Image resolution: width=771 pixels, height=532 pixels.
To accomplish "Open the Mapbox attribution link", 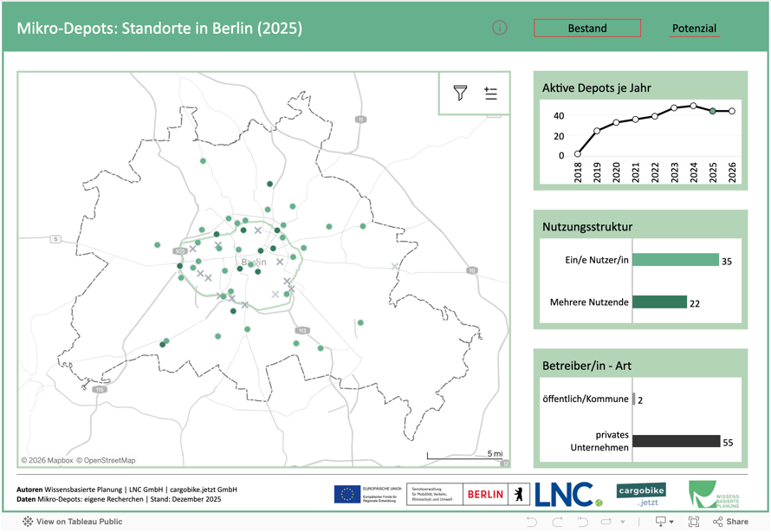I will coord(47,460).
